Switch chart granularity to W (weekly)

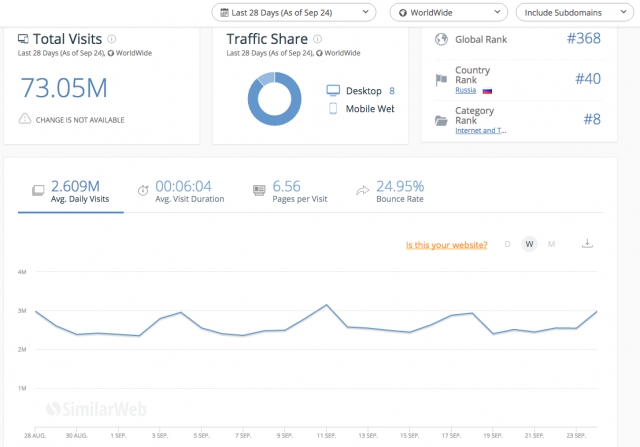coord(529,244)
